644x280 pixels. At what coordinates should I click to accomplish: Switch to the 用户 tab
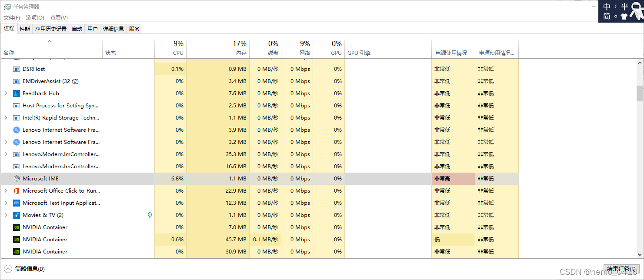tap(93, 29)
